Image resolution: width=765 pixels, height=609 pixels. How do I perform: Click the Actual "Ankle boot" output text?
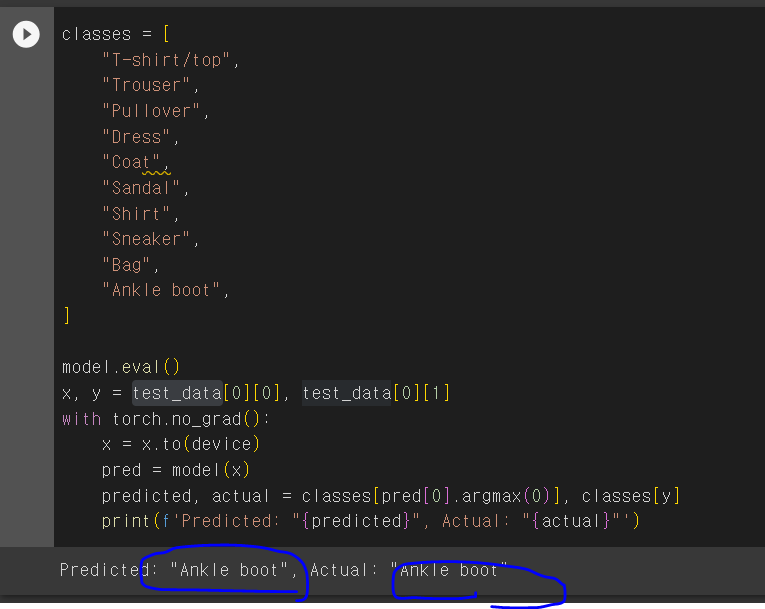pyautogui.click(x=449, y=570)
